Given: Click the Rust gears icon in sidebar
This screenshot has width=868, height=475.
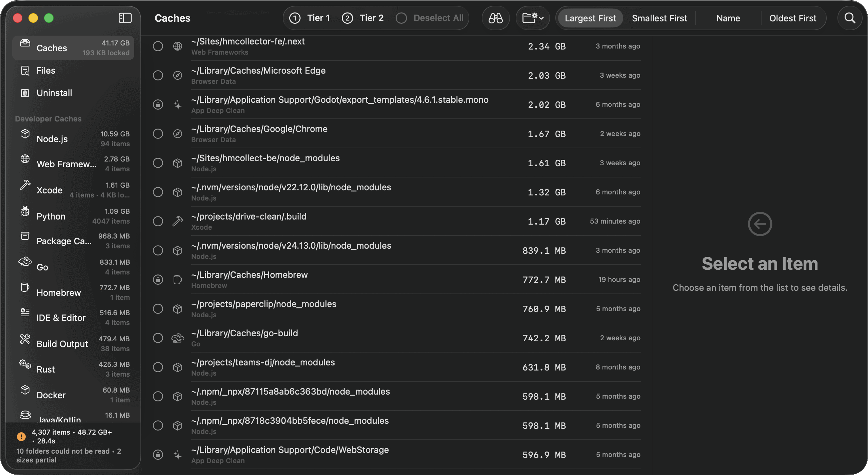Looking at the screenshot, I should coord(25,364).
